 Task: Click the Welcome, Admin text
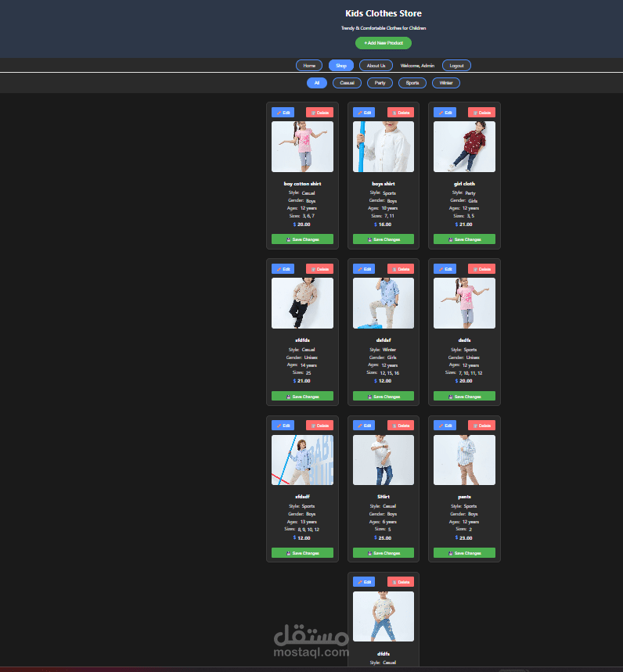coord(417,66)
